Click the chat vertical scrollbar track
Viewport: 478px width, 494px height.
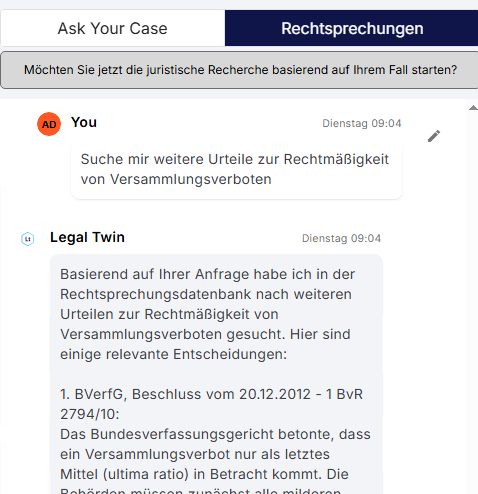pyautogui.click(x=472, y=300)
